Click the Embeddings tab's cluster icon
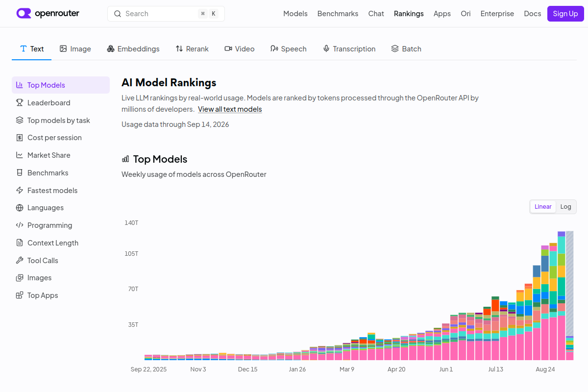This screenshot has height=392, width=588. point(111,49)
